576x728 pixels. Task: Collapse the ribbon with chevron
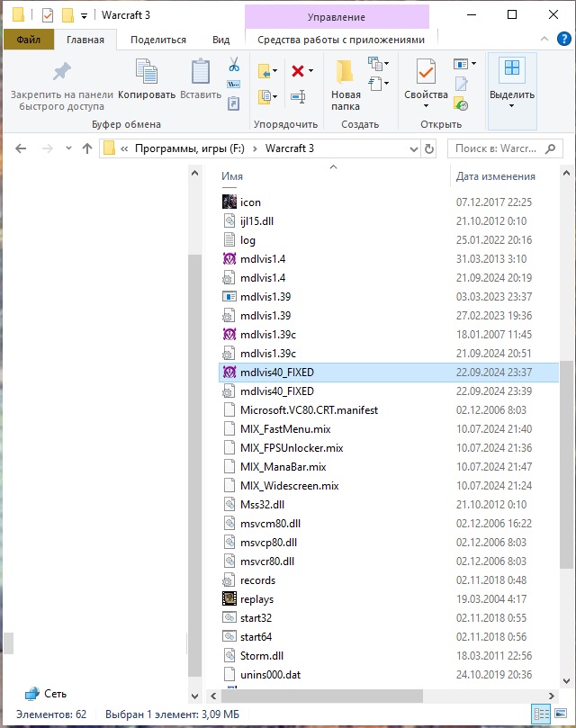544,39
